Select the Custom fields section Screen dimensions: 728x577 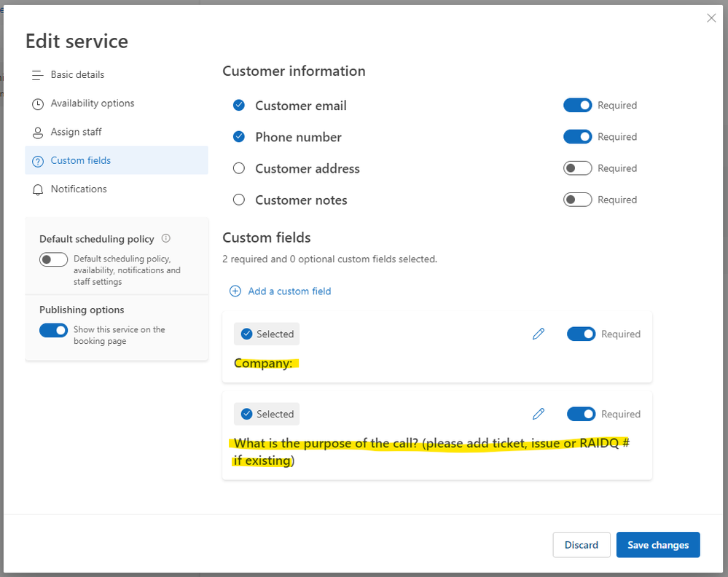[x=81, y=160]
